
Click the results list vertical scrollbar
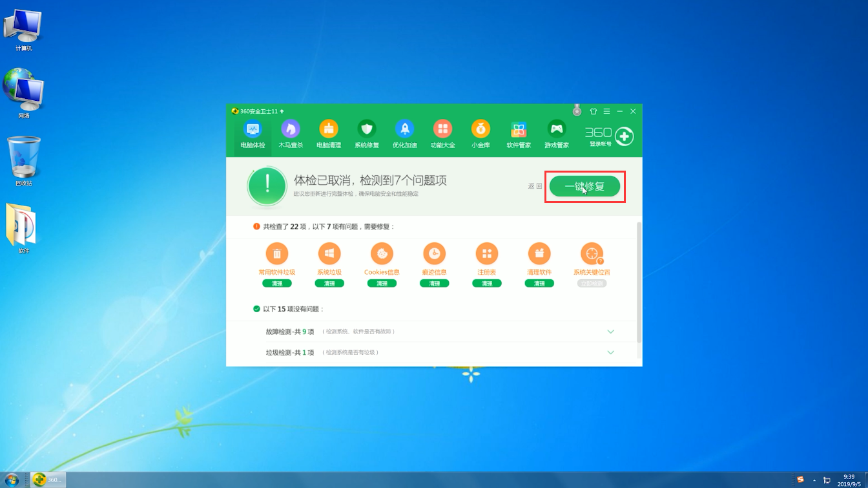[639, 282]
